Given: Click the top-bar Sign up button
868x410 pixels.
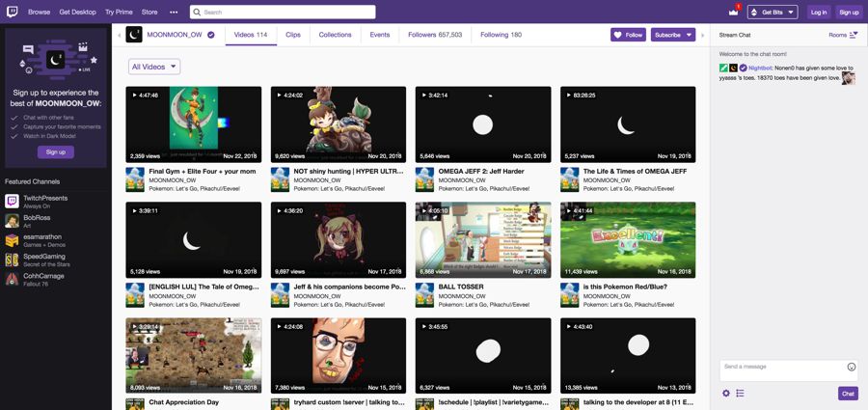Looking at the screenshot, I should [849, 12].
